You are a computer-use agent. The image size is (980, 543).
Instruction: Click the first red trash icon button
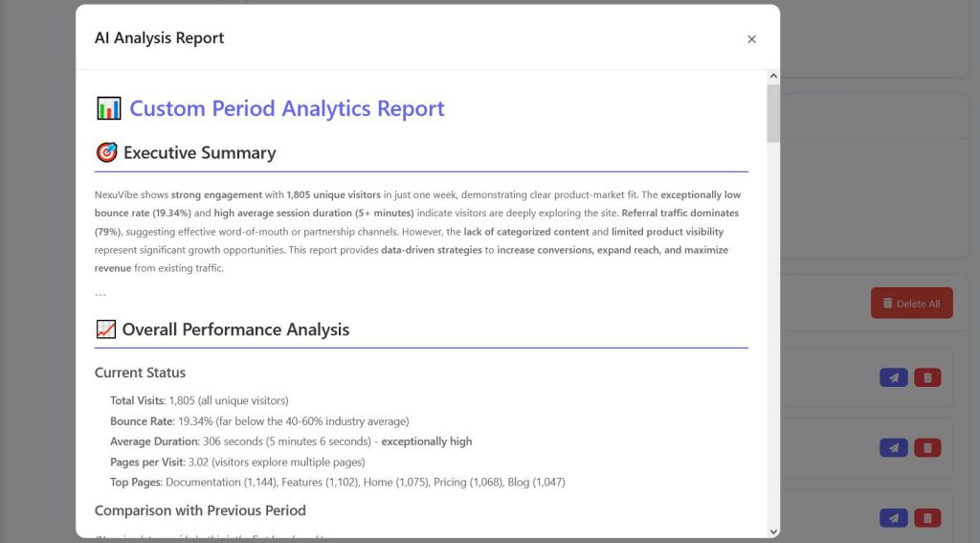927,377
